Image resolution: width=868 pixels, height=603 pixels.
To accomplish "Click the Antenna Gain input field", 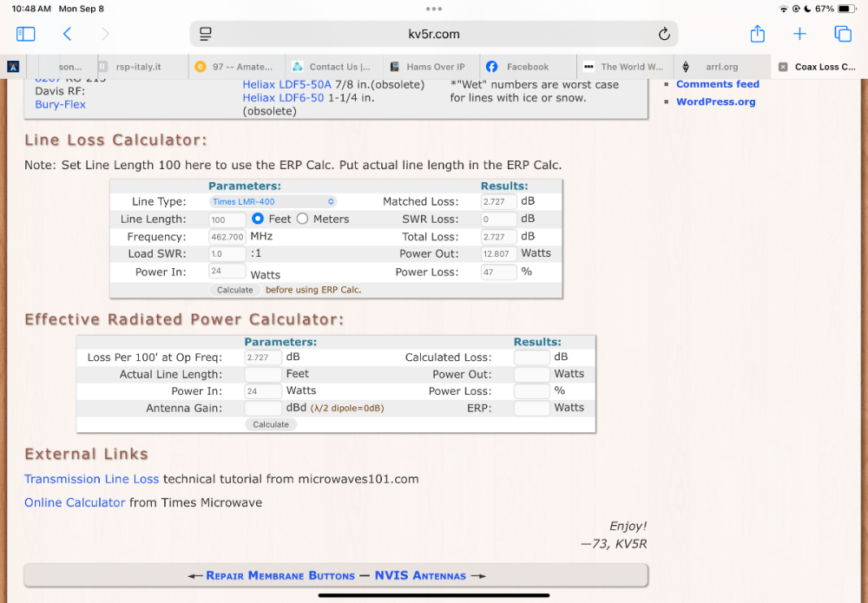I will pyautogui.click(x=262, y=408).
